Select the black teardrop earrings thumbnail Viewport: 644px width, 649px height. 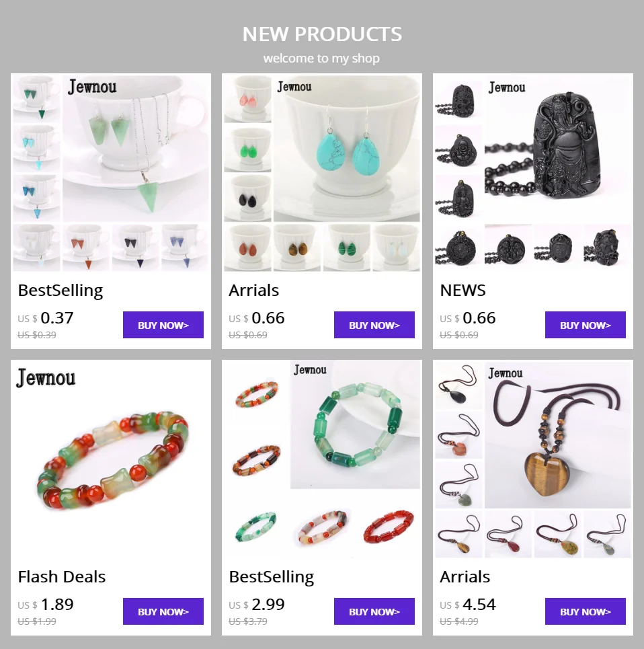coord(247,198)
